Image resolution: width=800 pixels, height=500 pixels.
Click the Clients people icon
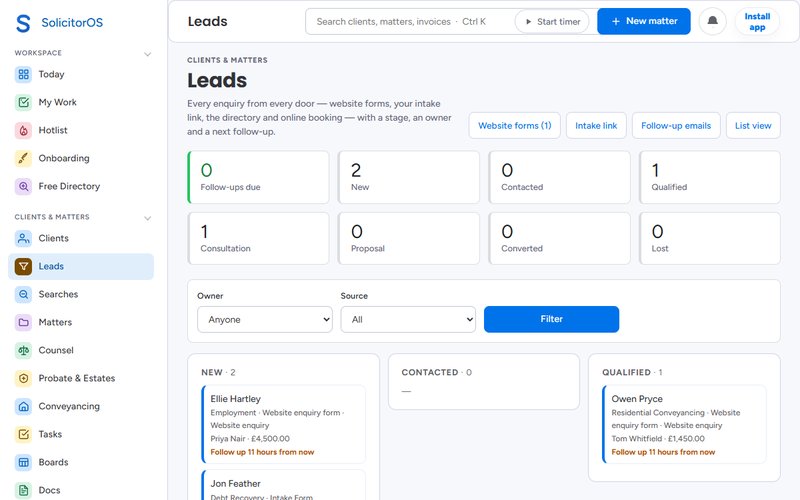click(23, 238)
